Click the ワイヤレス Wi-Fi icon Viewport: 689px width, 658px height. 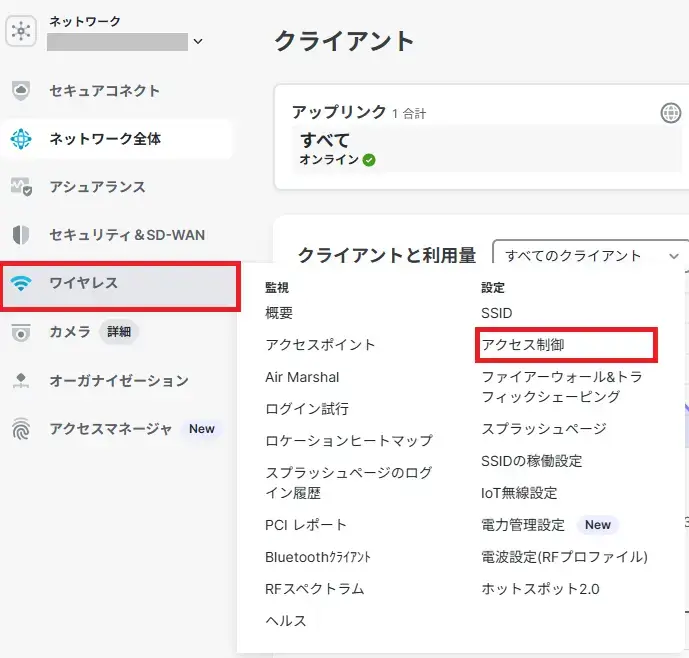tap(20, 284)
